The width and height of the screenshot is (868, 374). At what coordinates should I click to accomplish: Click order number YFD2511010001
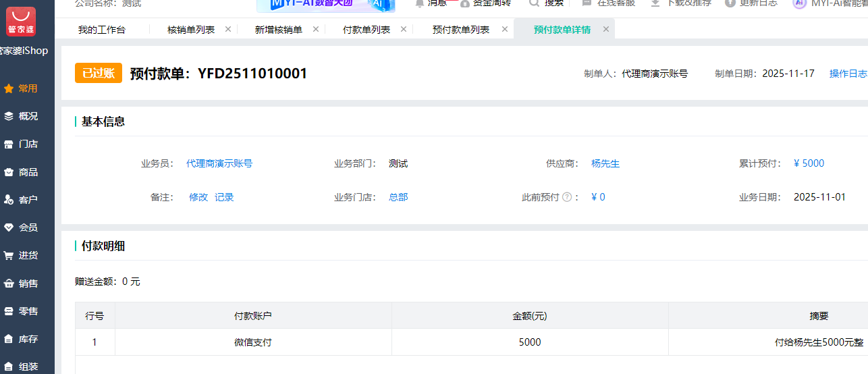point(252,74)
